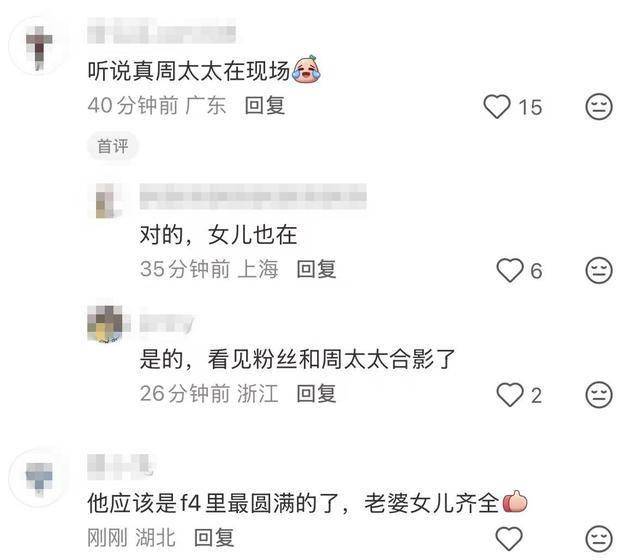Reply to the 35分钟前 上海 comment
640x560 pixels.
[x=316, y=269]
